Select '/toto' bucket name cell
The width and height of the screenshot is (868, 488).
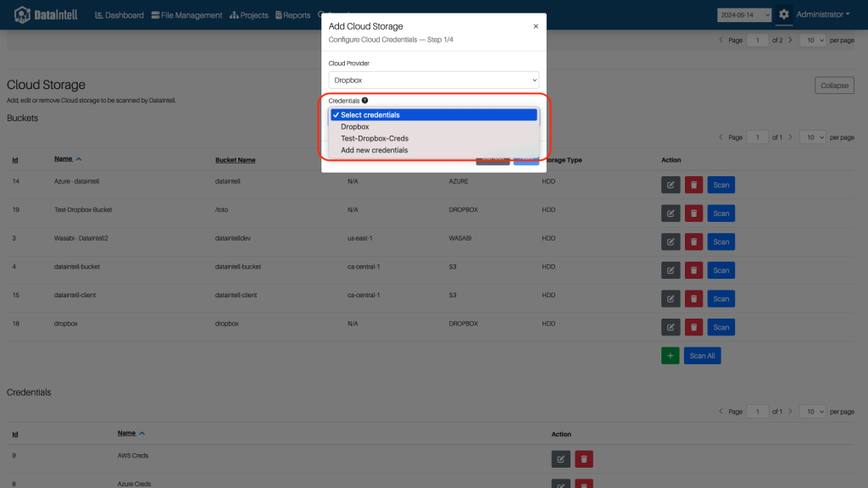click(x=221, y=210)
